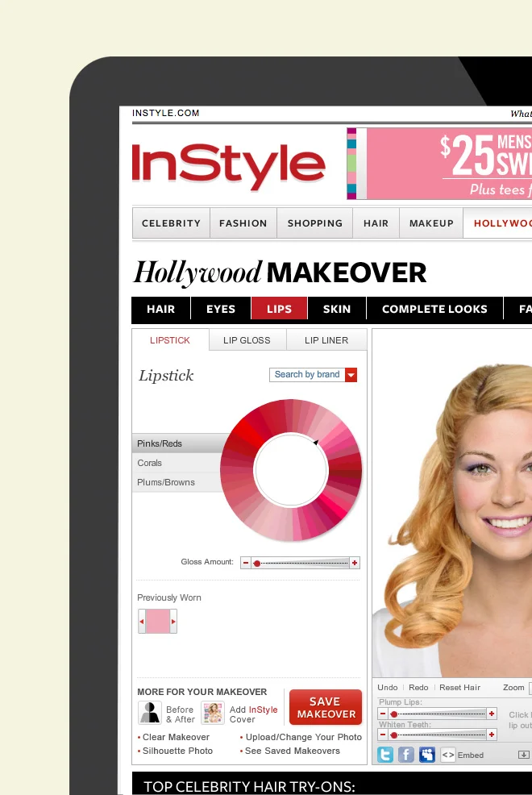This screenshot has height=795, width=532.
Task: Click red arrow of Search by brand
Action: pos(351,375)
